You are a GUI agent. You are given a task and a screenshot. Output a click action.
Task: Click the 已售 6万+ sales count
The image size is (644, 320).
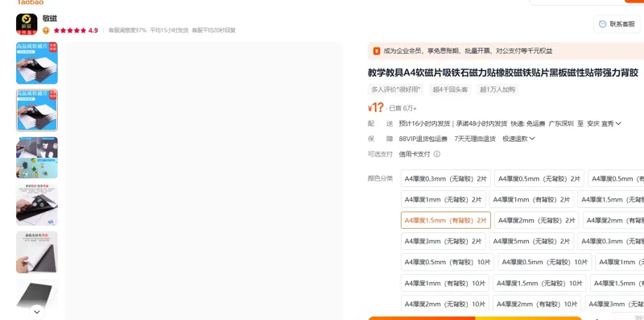click(403, 108)
